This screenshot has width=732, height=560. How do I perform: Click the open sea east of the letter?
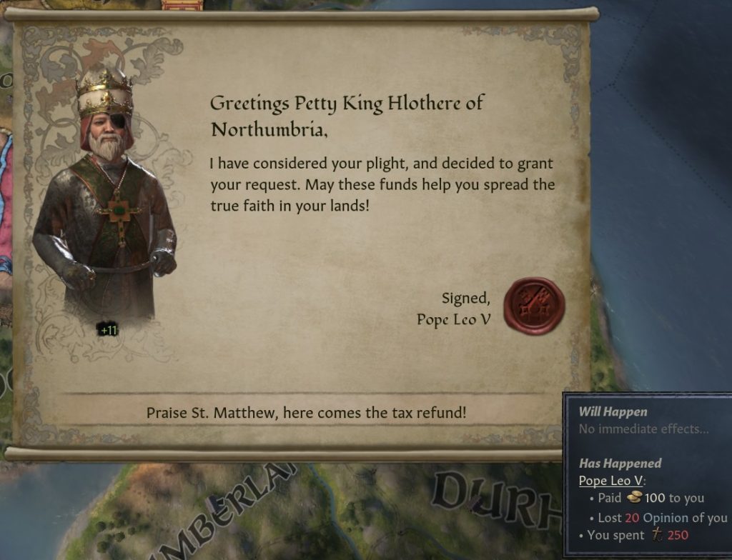point(663,186)
